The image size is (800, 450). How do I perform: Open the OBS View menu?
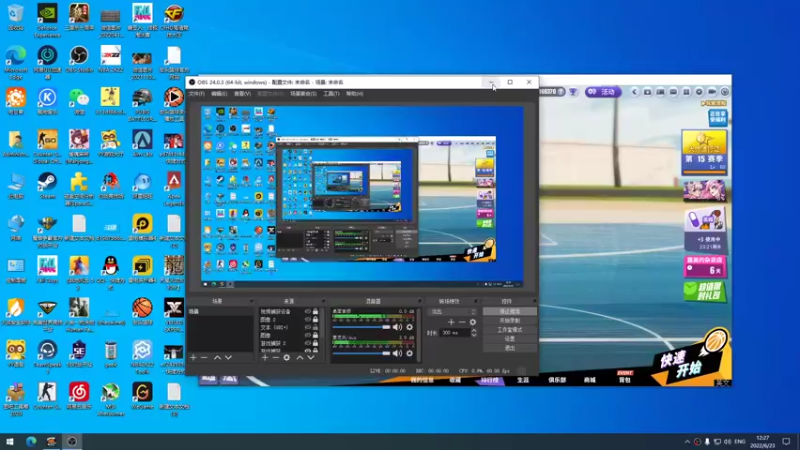point(242,94)
